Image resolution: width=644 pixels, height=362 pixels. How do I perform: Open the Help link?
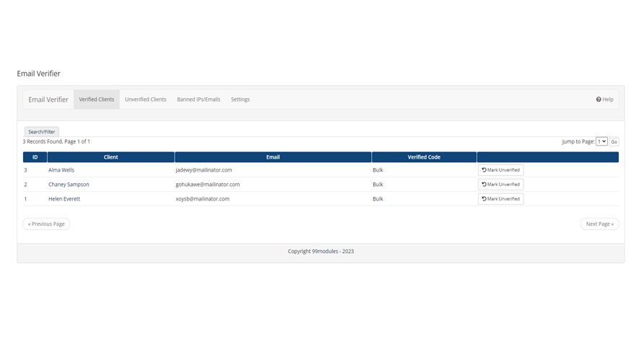[x=604, y=100]
